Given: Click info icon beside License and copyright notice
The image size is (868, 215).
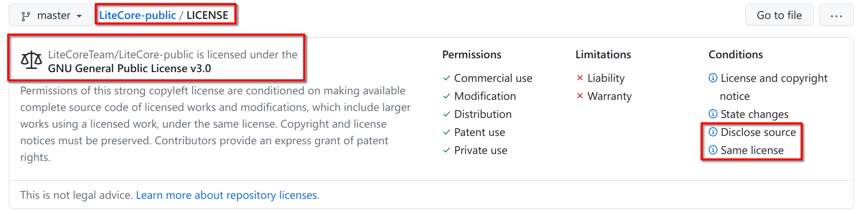Looking at the screenshot, I should pyautogui.click(x=713, y=78).
